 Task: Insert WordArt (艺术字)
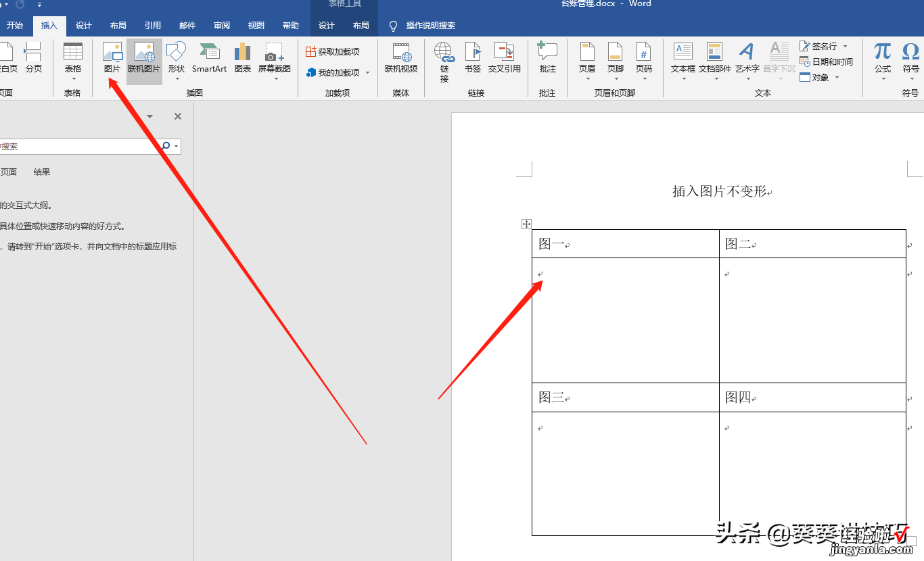click(747, 61)
